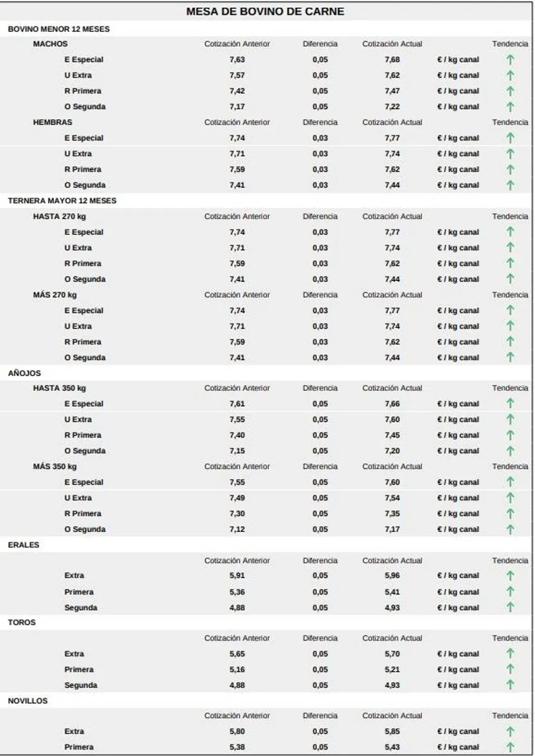The width and height of the screenshot is (535, 756).
Task: Click Cotización Anterior value 5,91 in Erales Extra
Action: click(x=237, y=576)
